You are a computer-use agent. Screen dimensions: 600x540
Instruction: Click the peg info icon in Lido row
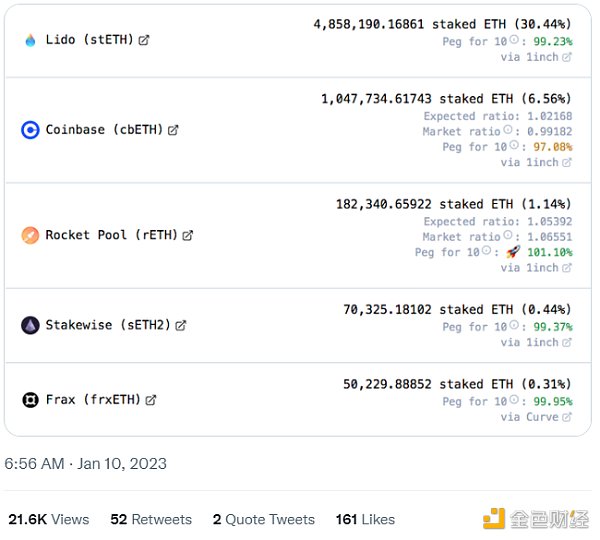pos(514,42)
